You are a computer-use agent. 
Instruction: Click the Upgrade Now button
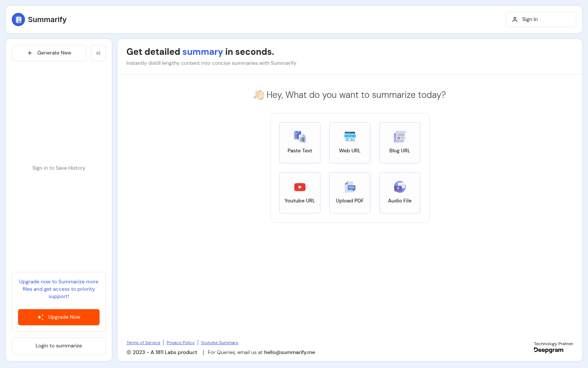[59, 317]
